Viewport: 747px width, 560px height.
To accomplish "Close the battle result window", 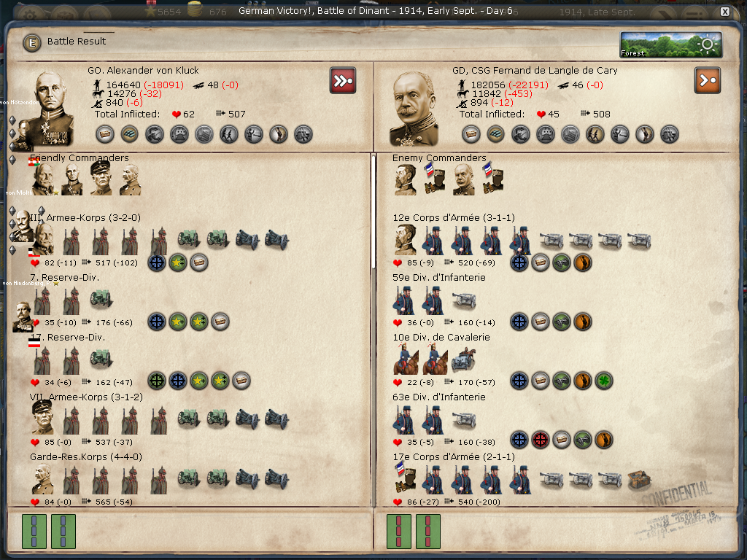I will pyautogui.click(x=724, y=12).
